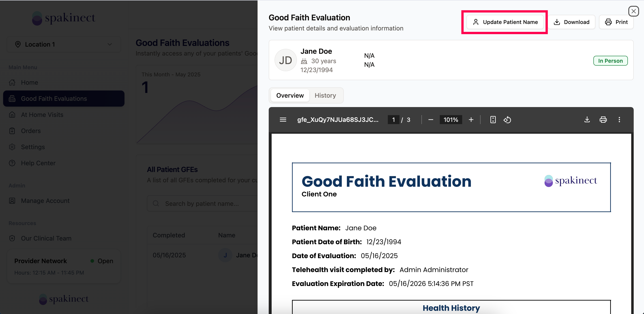
Task: Click the 12/23/1994 birth date in patient card
Action: (x=316, y=70)
